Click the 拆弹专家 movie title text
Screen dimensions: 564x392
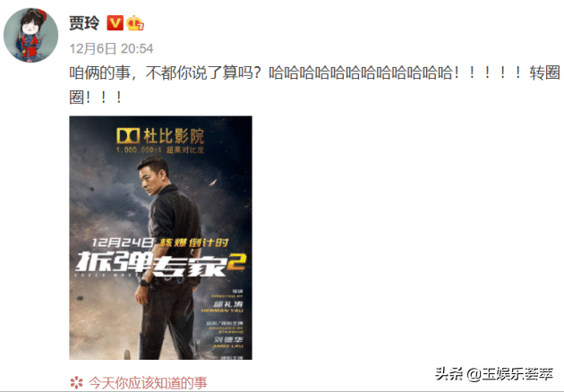coord(151,265)
